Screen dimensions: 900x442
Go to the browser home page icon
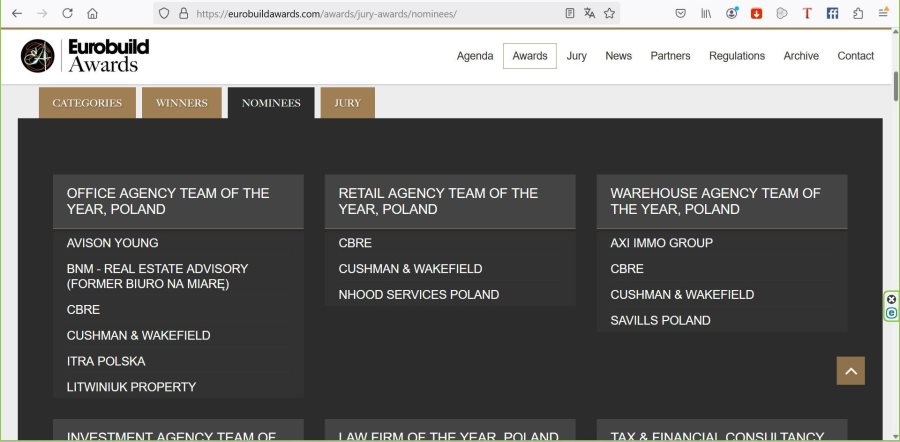tap(93, 14)
